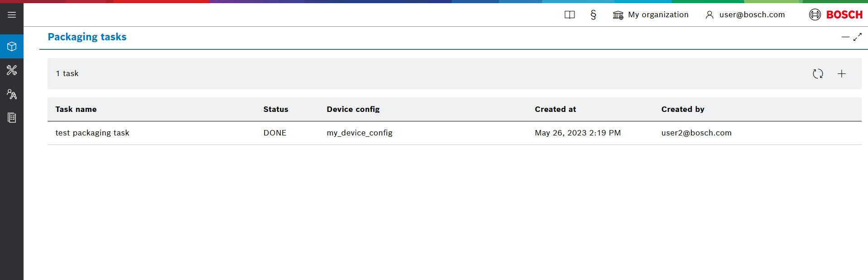
Task: Sort by Created at column header
Action: [555, 109]
